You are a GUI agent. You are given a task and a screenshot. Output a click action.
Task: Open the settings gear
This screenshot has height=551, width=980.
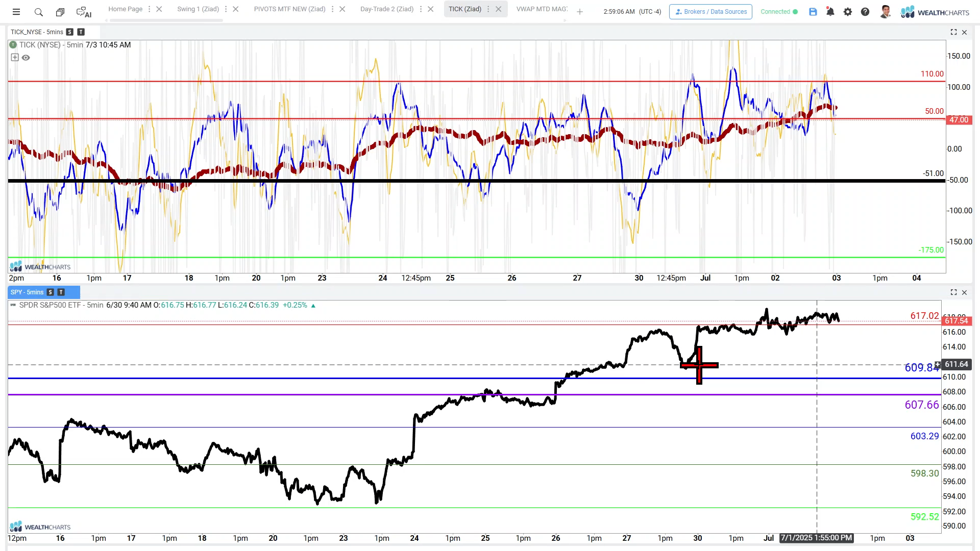tap(848, 12)
